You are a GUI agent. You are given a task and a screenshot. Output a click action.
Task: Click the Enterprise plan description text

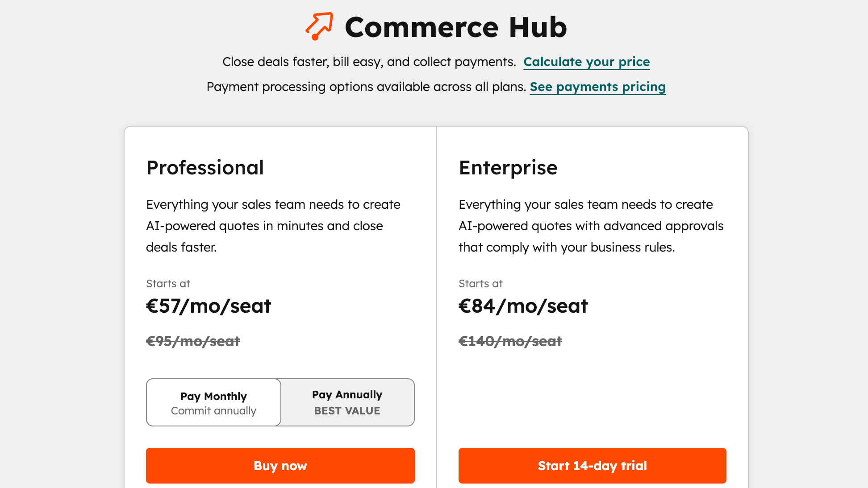tap(590, 226)
